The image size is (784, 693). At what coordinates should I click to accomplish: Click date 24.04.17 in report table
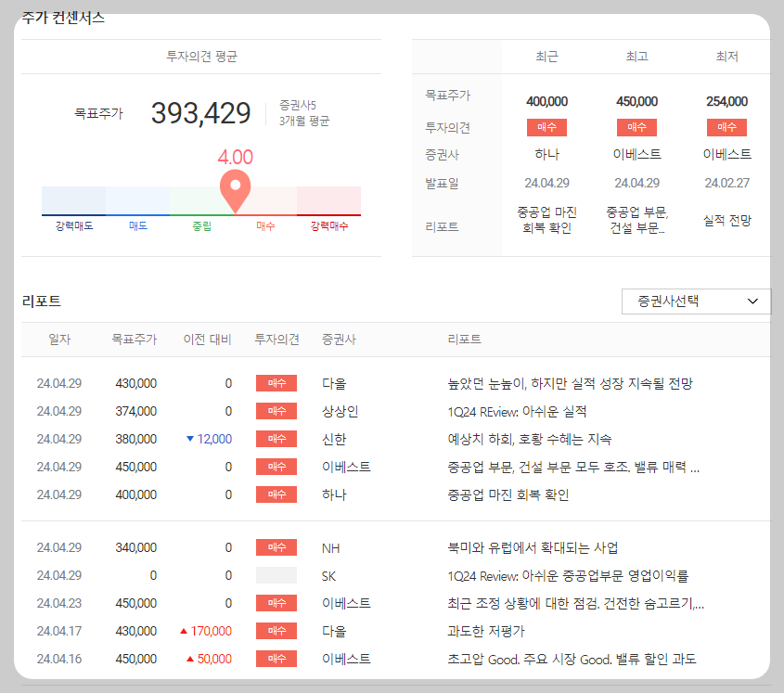(59, 631)
